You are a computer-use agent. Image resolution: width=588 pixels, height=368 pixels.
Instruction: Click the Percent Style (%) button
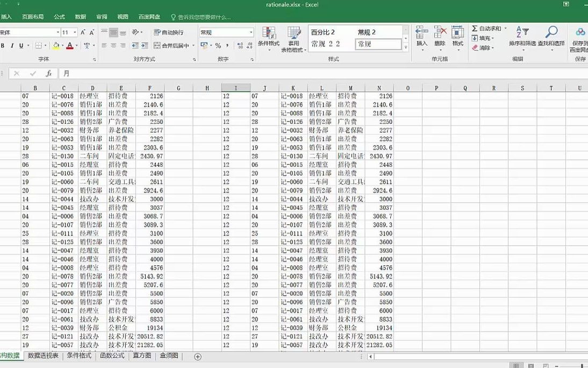pos(218,45)
